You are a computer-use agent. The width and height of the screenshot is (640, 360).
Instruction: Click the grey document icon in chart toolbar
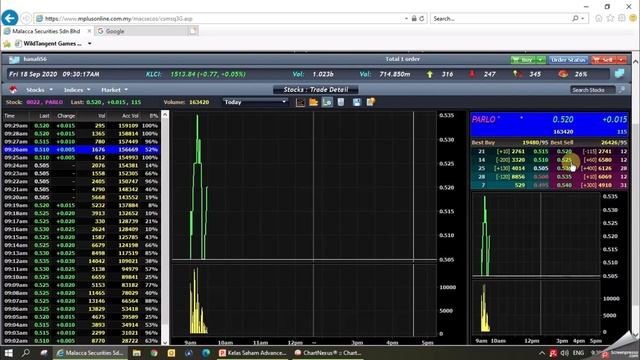(341, 102)
